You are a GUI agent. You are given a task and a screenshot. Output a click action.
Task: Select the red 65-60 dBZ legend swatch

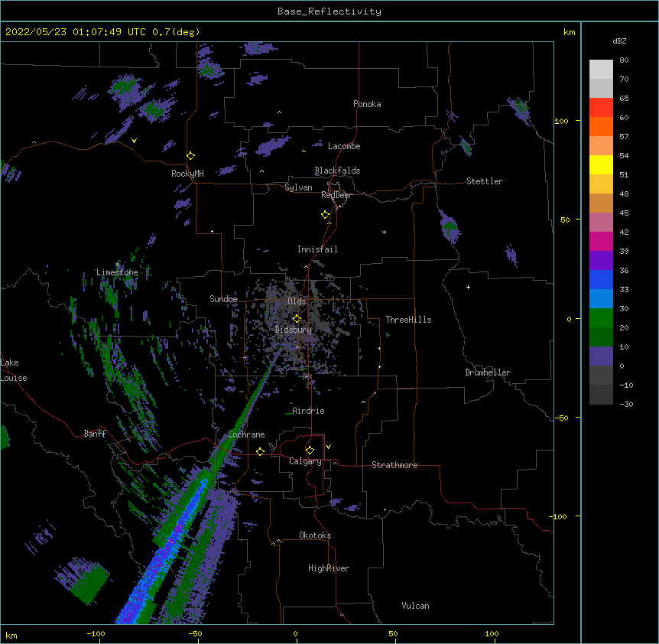tap(601, 108)
